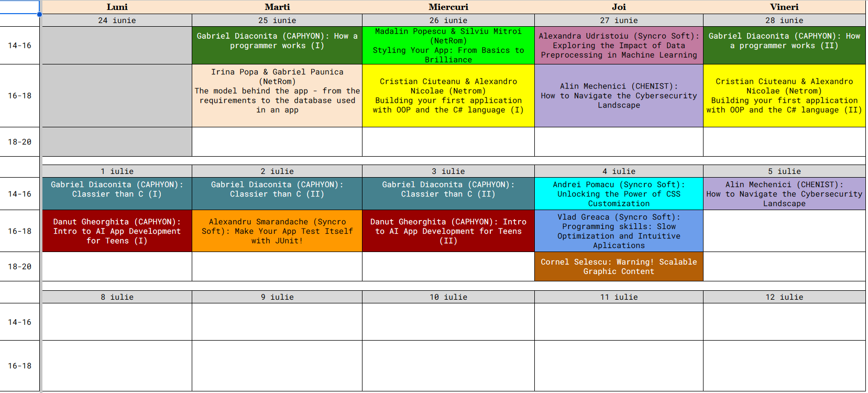Select Alin Mechenici cell on 27 iunie
This screenshot has height=393, width=868.
pyautogui.click(x=619, y=95)
